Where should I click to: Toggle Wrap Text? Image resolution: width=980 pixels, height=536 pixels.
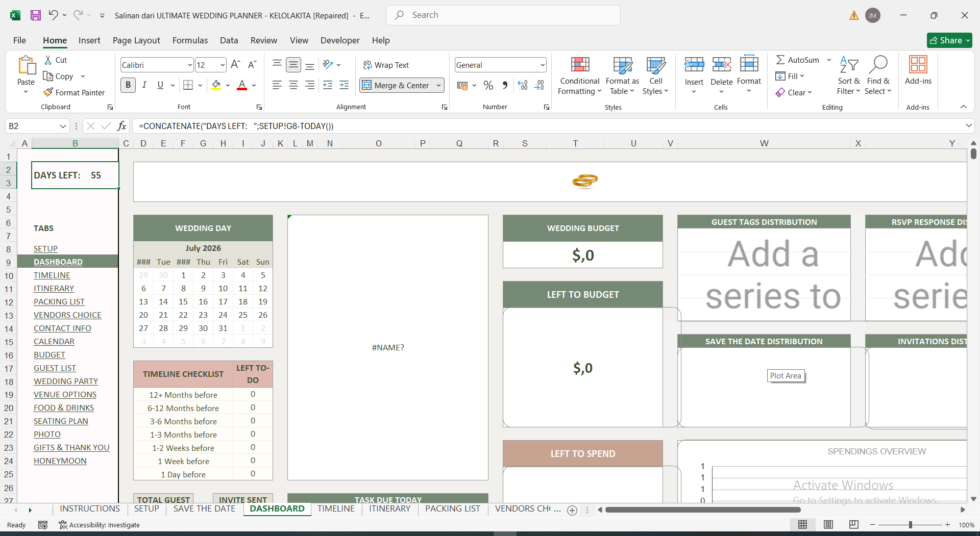[386, 65]
